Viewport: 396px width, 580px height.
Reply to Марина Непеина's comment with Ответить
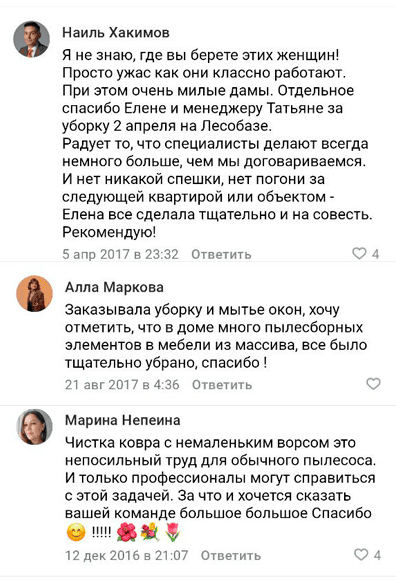231,555
